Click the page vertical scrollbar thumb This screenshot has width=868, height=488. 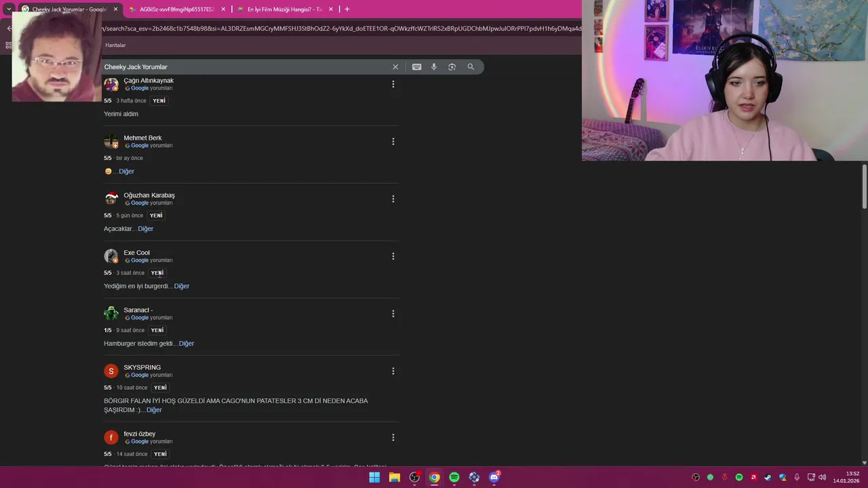click(x=865, y=186)
